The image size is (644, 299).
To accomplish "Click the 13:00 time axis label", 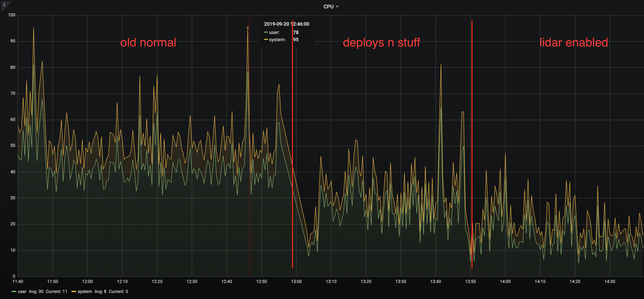I will coord(296,282).
